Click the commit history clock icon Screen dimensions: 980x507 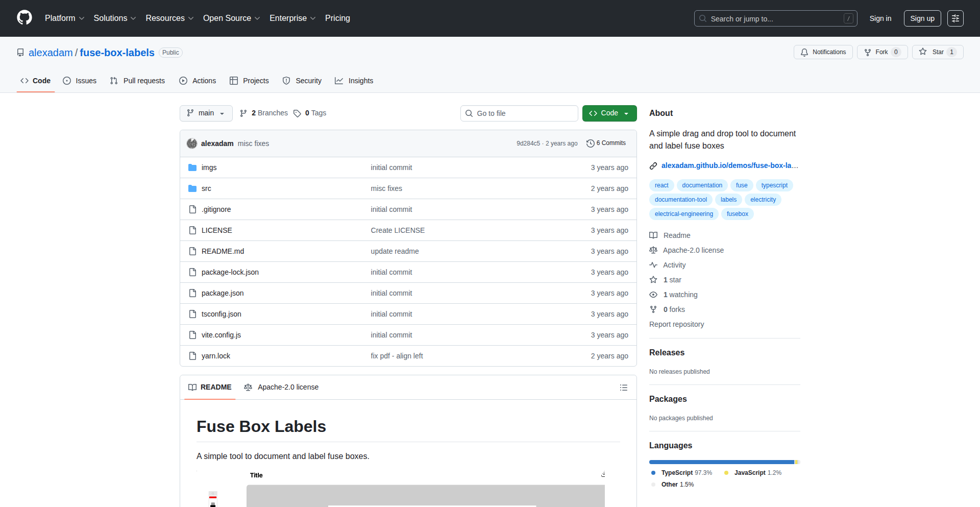(590, 143)
